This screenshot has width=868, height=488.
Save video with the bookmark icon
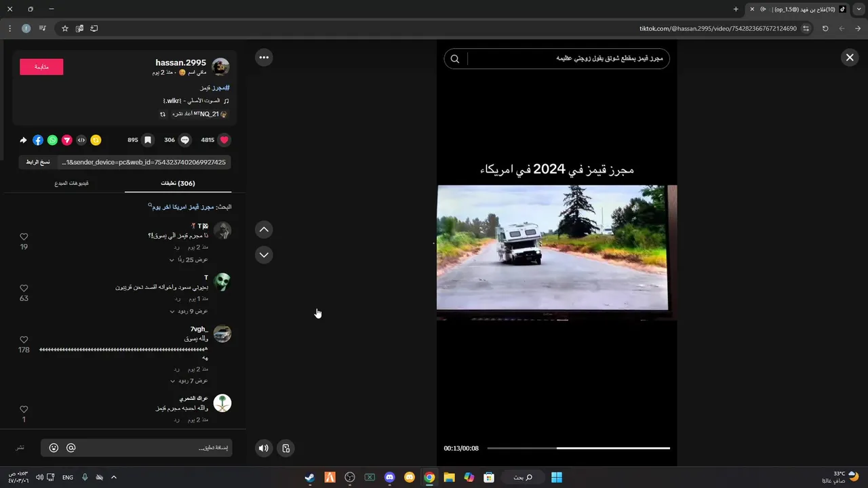tap(147, 140)
